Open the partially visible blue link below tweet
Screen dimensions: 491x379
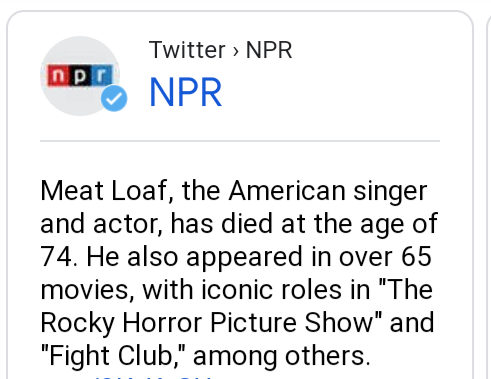pyautogui.click(x=153, y=378)
